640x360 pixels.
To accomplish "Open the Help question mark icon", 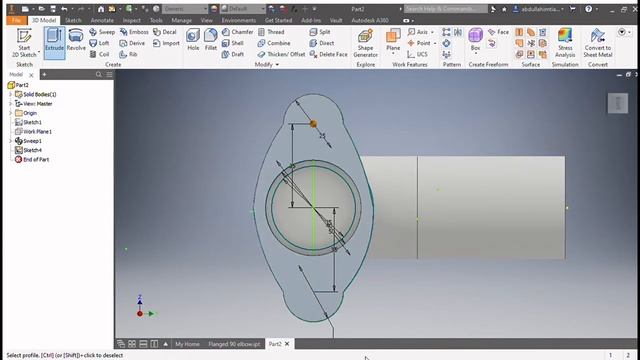I will coord(588,9).
